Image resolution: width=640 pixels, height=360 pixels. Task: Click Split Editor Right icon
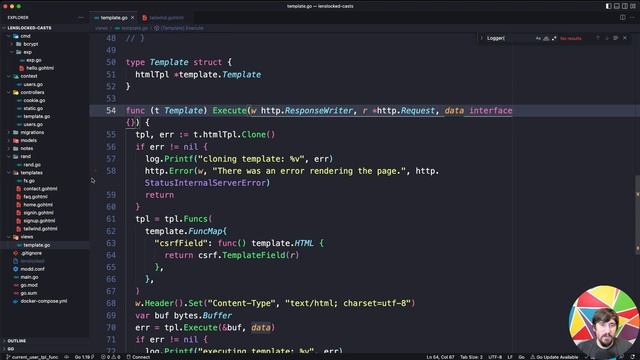tap(622, 18)
